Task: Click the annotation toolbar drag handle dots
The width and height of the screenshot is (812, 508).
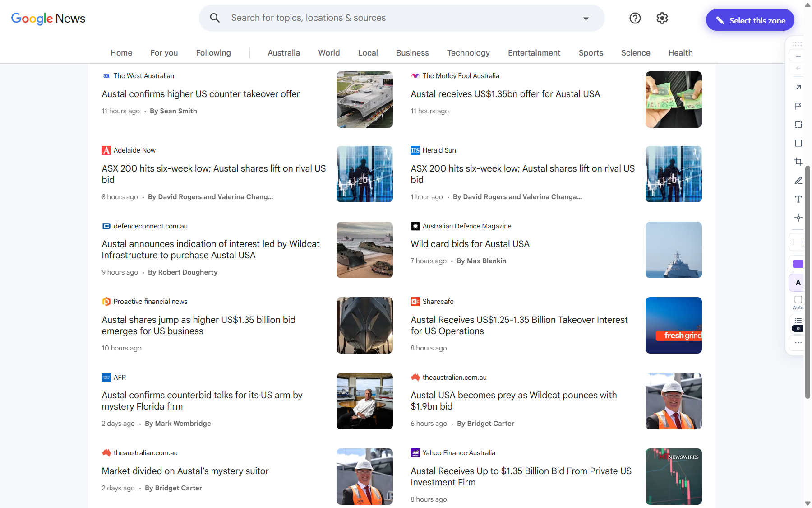Action: [x=797, y=44]
